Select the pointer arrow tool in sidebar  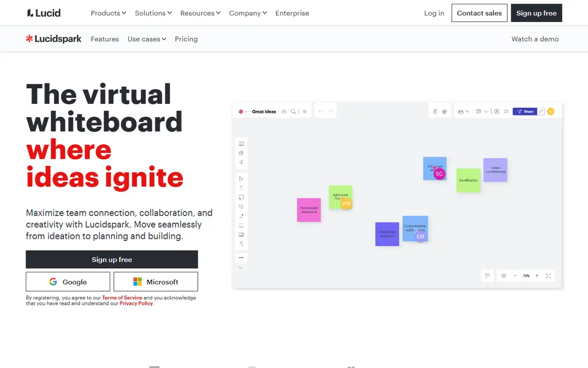(241, 179)
